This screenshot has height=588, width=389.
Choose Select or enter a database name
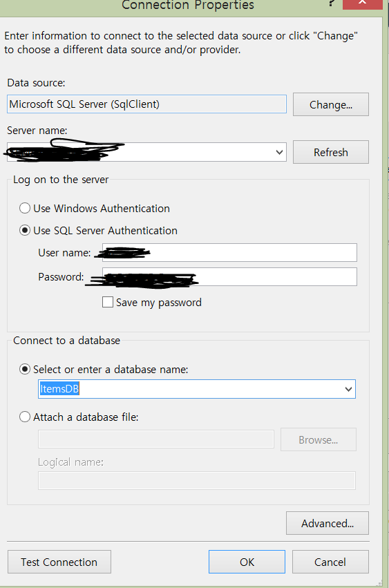coord(25,370)
